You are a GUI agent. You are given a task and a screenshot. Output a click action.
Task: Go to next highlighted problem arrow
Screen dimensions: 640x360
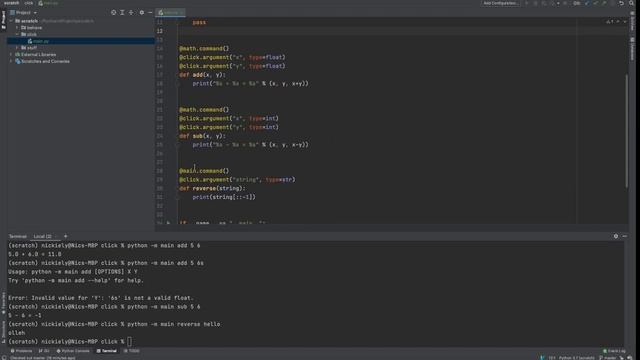coord(624,22)
